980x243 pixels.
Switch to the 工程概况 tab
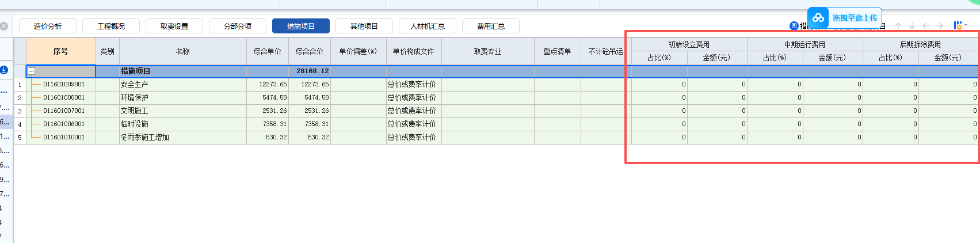[111, 26]
